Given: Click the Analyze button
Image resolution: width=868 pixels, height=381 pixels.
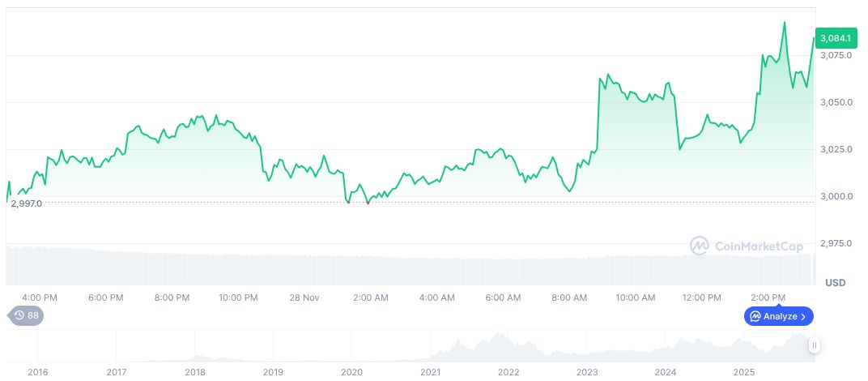Looking at the screenshot, I should click(778, 316).
